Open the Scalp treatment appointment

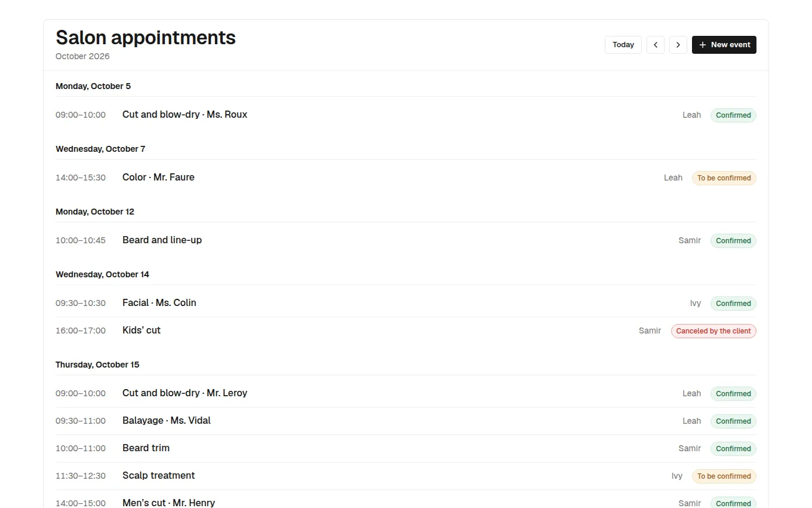click(406, 476)
